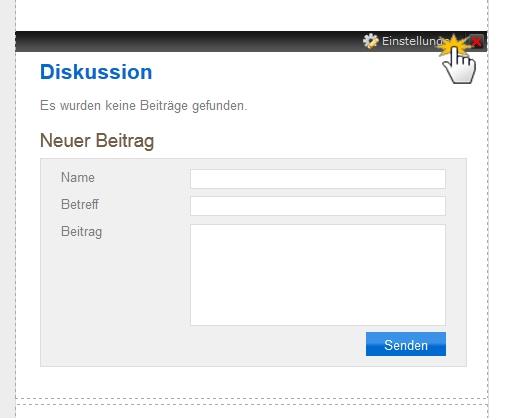518x418 pixels.
Task: Click blank area above the black toolbar
Action: [x=252, y=15]
